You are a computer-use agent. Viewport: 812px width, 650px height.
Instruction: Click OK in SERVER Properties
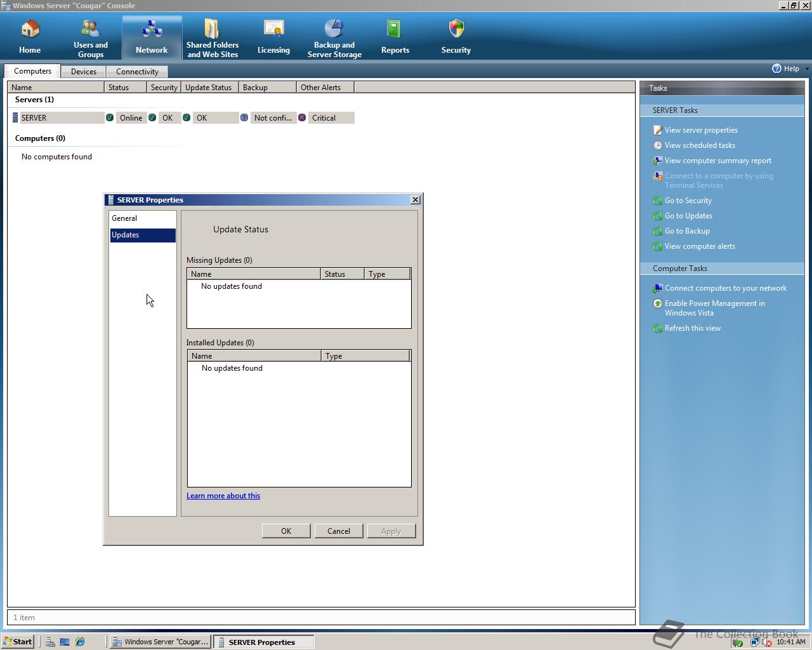click(x=286, y=531)
